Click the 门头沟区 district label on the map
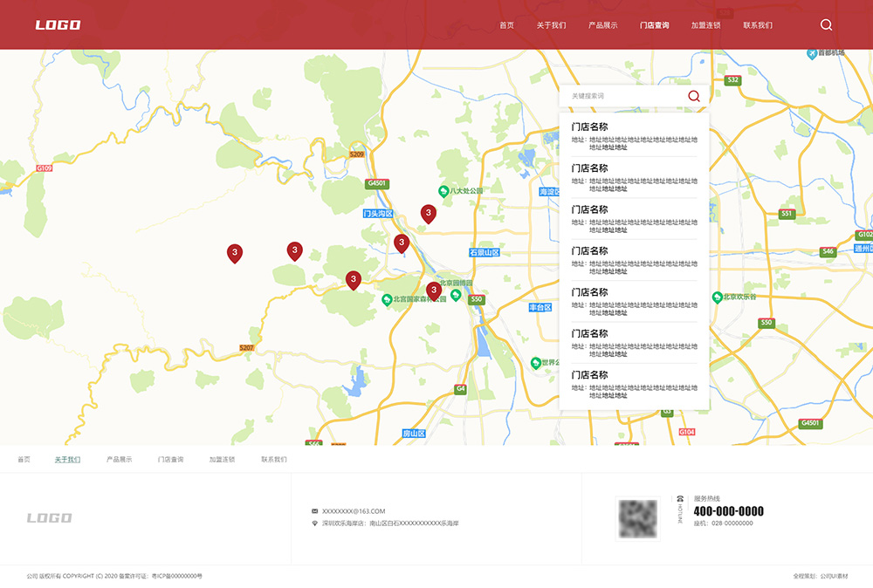Image resolution: width=873 pixels, height=588 pixels. (x=378, y=214)
